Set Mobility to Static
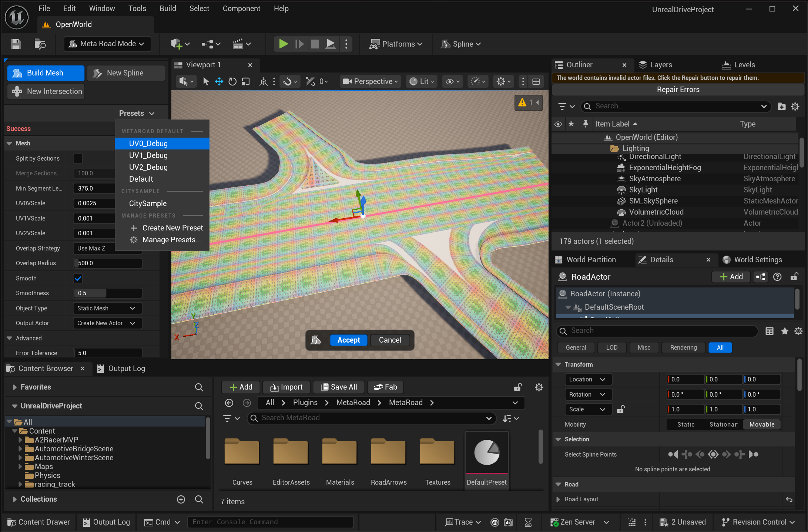This screenshot has width=808, height=532. pos(686,424)
